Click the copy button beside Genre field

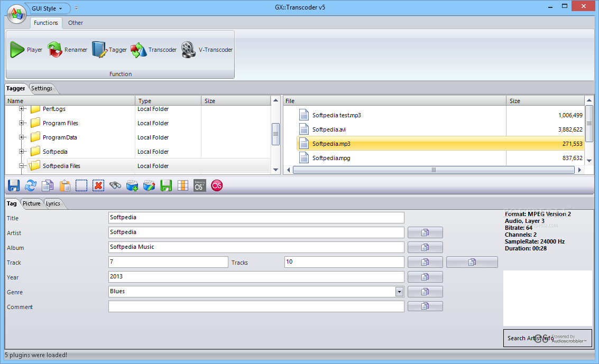[x=425, y=292]
